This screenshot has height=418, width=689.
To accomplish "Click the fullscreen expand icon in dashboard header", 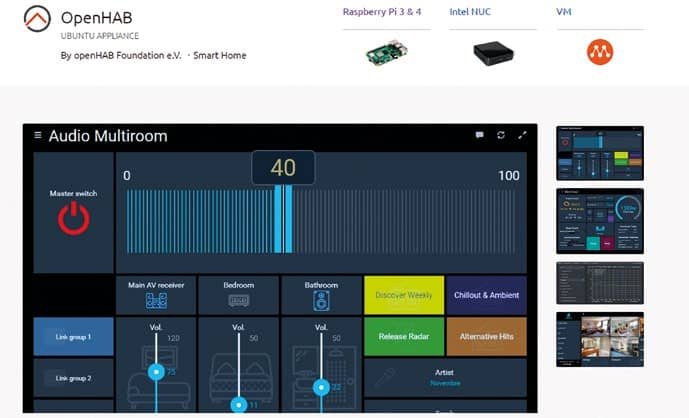I will pos(522,135).
